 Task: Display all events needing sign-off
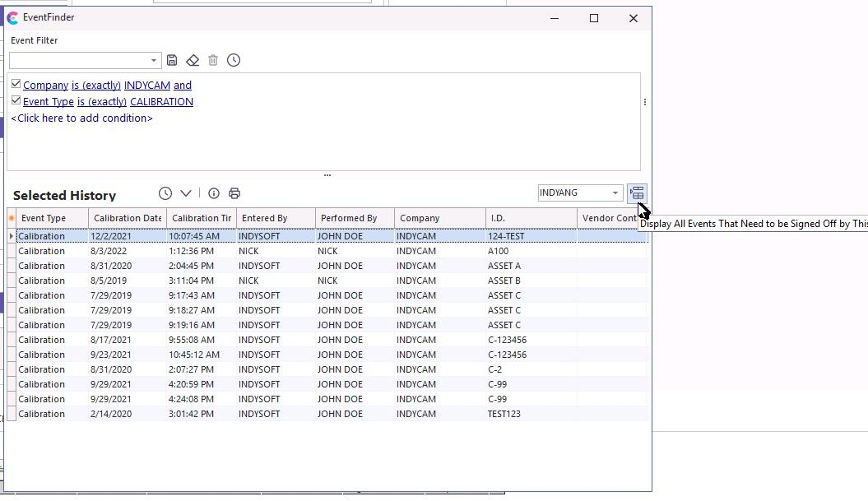point(637,193)
